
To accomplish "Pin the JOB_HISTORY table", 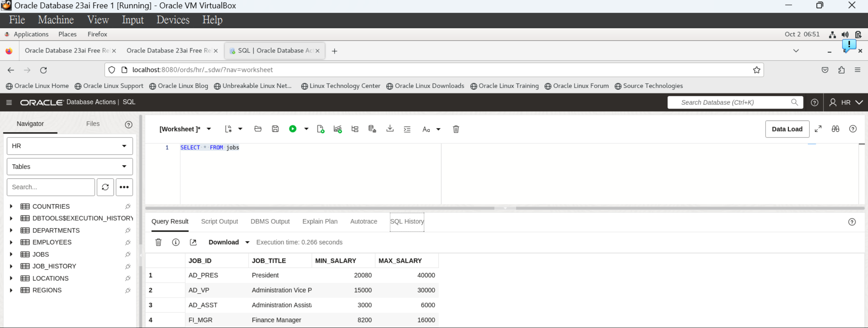I will [128, 266].
